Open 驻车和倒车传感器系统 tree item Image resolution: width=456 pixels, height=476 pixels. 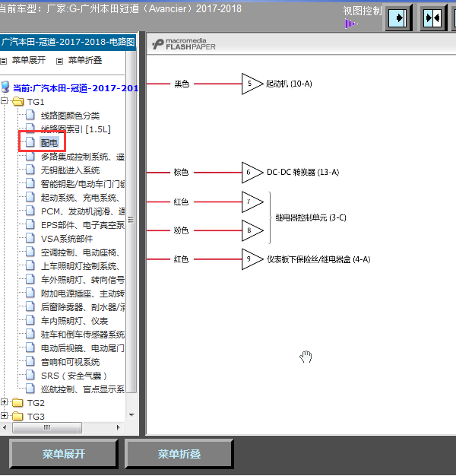[83, 335]
